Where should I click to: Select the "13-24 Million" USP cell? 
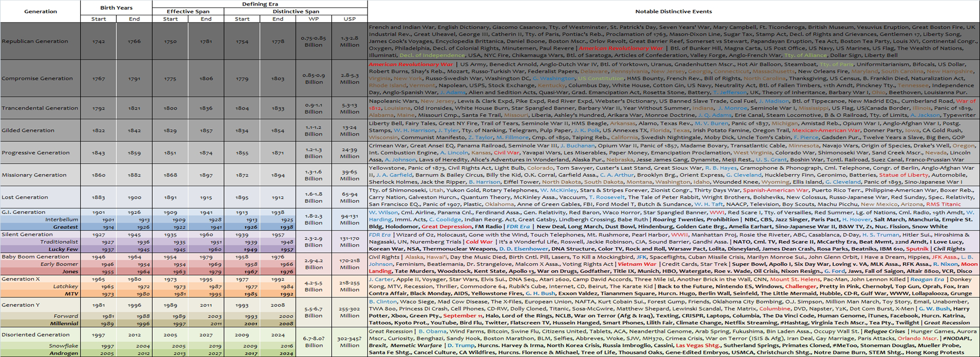350,131
